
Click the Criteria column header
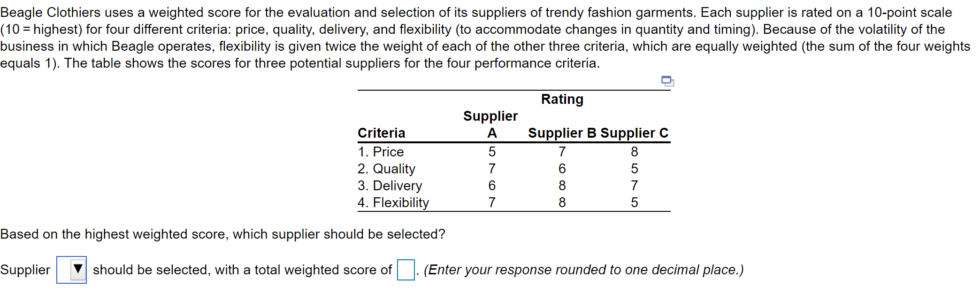[381, 133]
